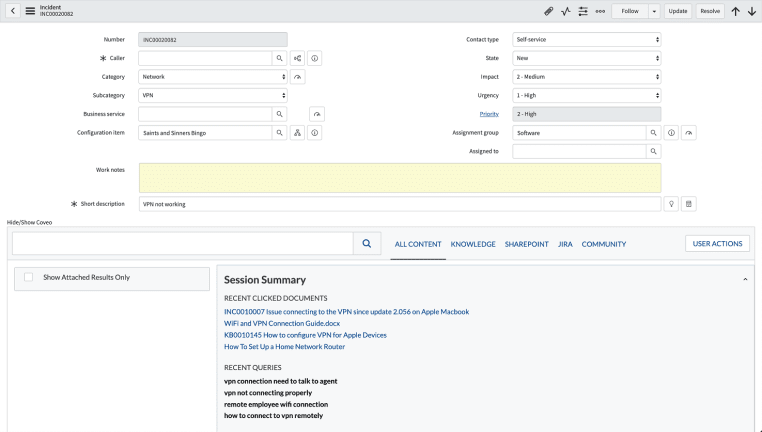Open the activity stream pulse icon
762x432 pixels.
pos(566,11)
